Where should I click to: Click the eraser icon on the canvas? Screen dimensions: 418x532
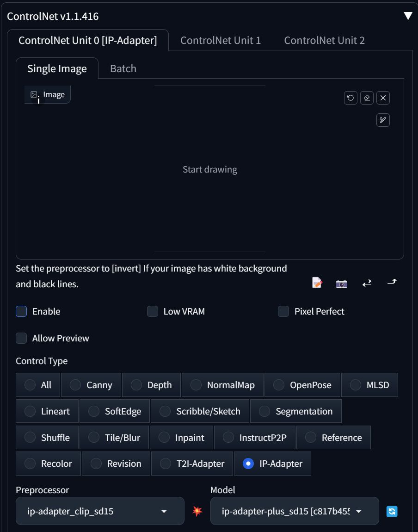tap(367, 98)
